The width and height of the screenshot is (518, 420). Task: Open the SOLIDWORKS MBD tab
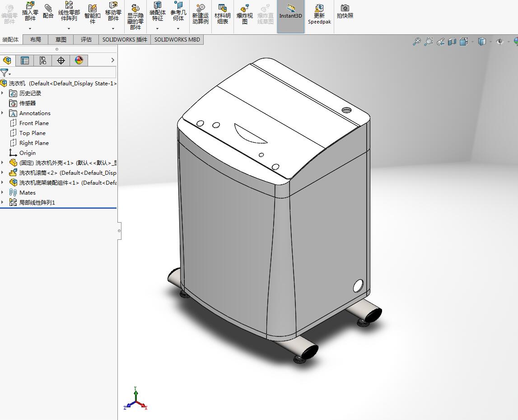pos(177,40)
